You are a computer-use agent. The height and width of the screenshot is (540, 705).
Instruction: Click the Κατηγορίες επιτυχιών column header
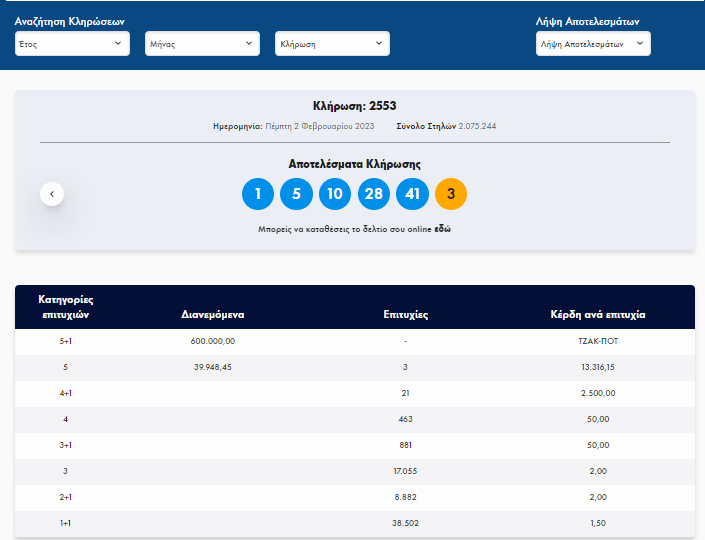(65, 306)
